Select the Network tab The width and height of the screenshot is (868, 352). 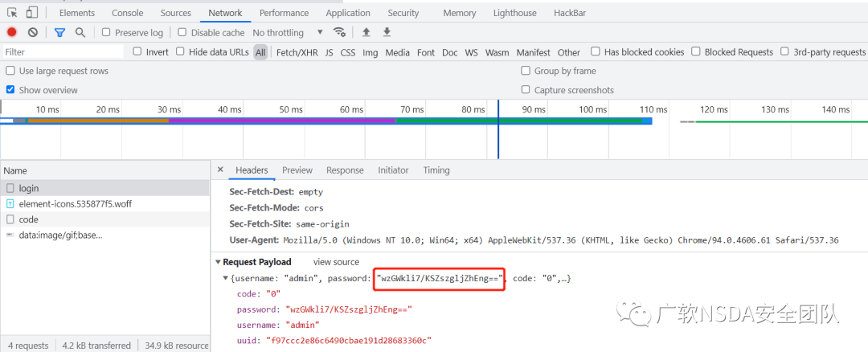click(225, 13)
